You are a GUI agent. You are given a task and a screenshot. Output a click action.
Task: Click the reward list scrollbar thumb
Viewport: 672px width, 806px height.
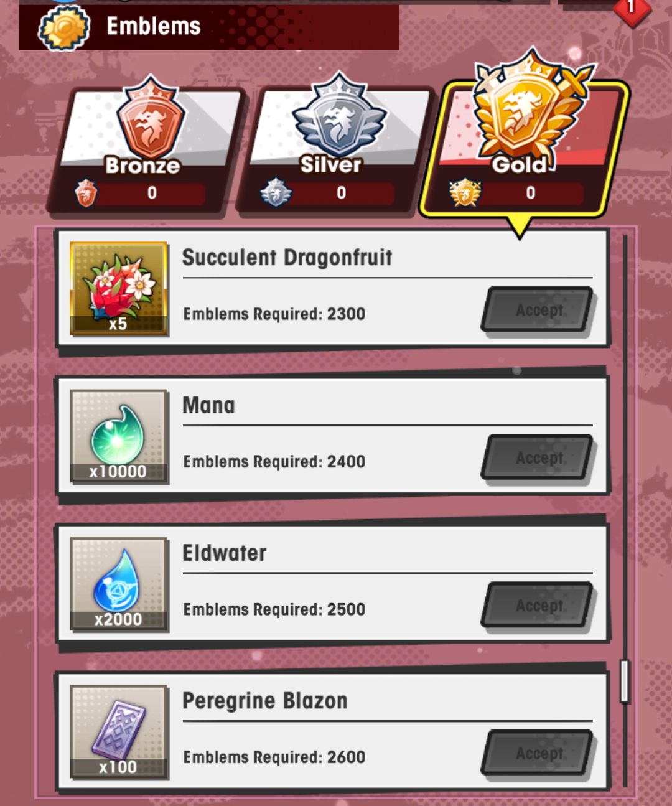coord(624,682)
